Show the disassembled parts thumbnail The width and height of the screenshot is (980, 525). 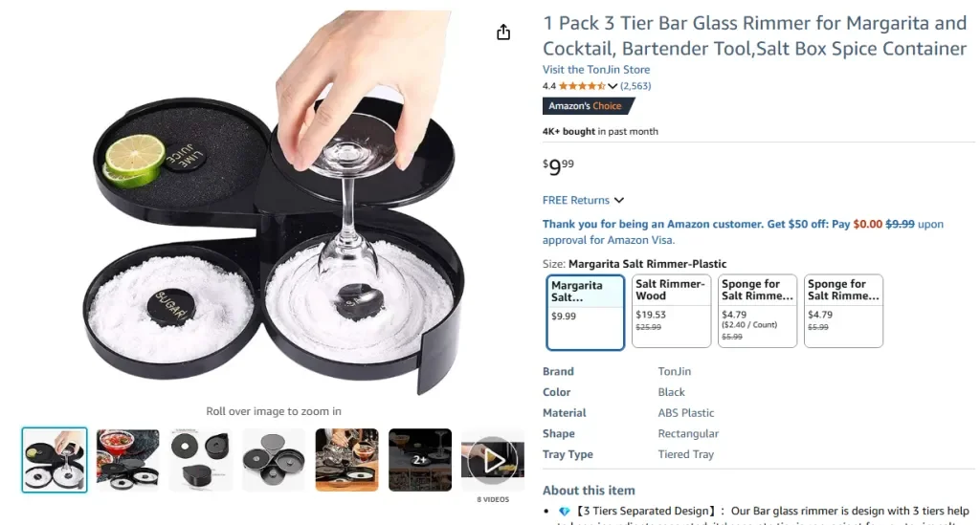[x=201, y=460]
